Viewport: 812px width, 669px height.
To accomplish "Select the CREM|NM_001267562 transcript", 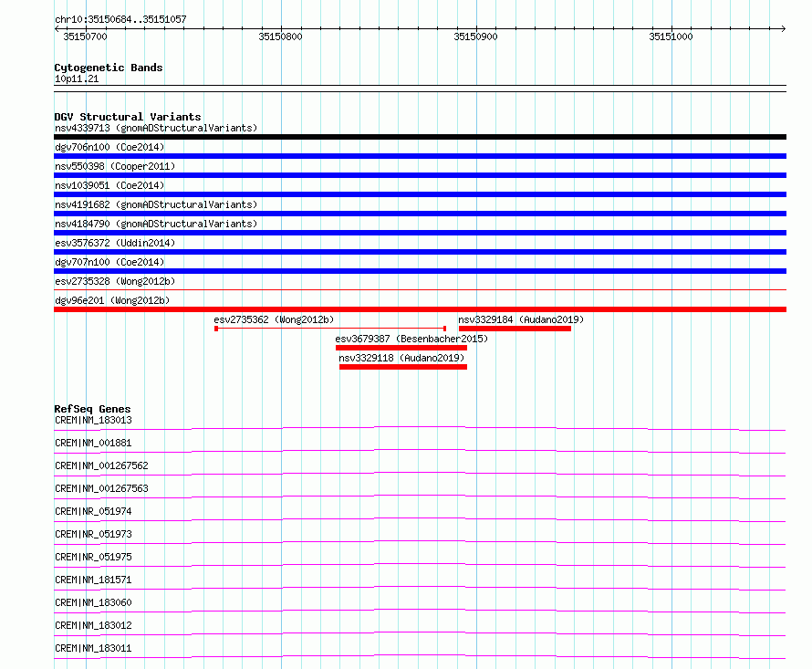I will (101, 465).
